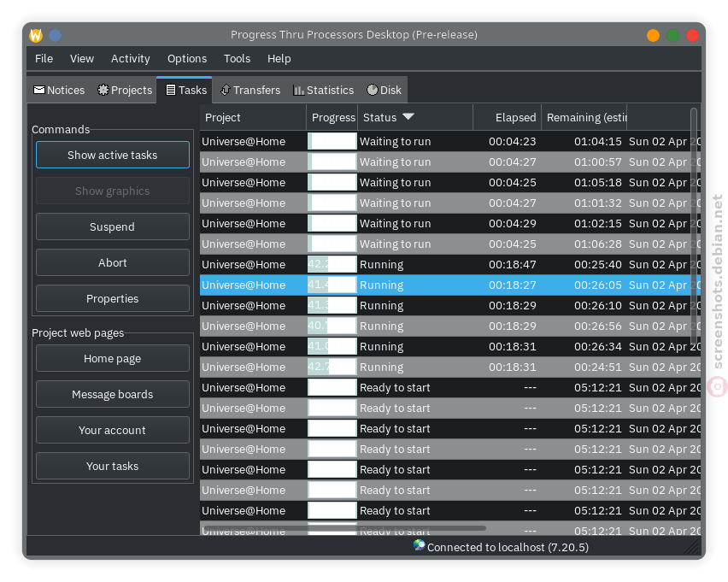The width and height of the screenshot is (728, 582).
Task: Switch to the Transfers tab
Action: click(x=250, y=90)
